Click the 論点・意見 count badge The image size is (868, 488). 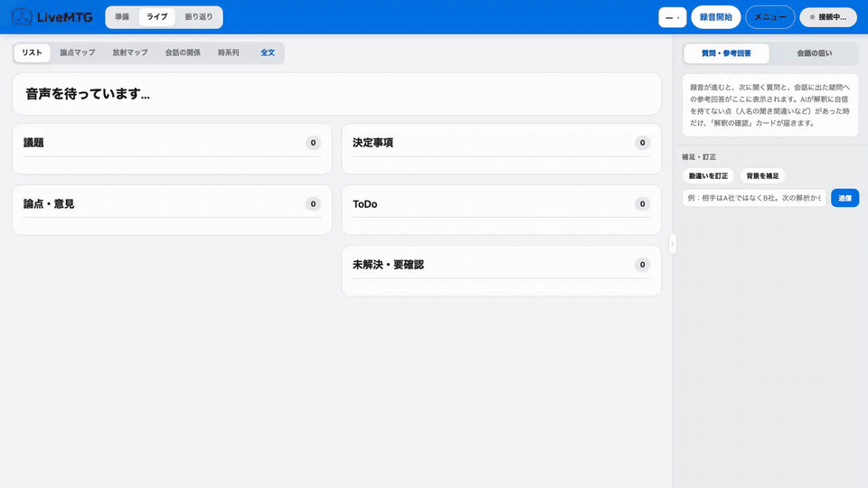(313, 204)
